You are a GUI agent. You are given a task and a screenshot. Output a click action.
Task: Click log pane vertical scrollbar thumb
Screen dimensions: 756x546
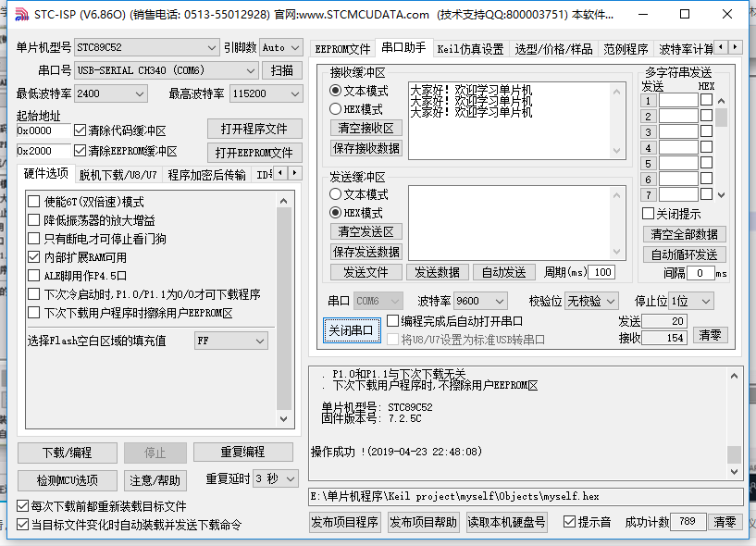point(734,453)
